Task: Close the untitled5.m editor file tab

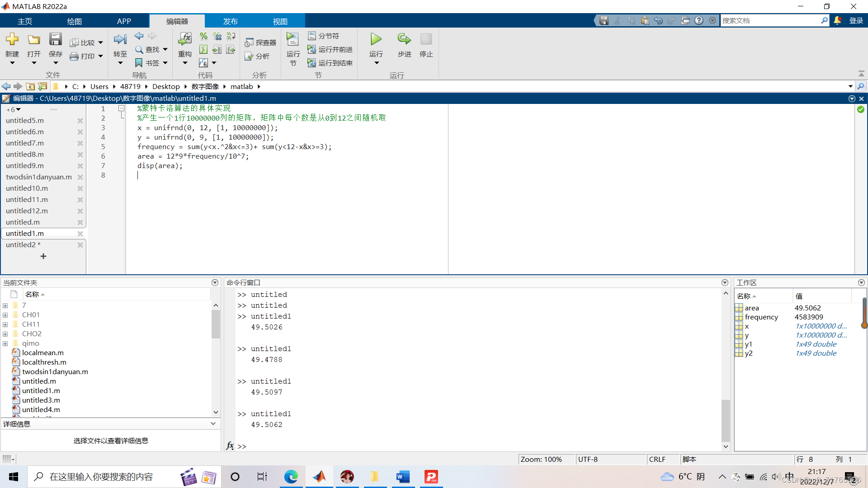Action: [80, 121]
